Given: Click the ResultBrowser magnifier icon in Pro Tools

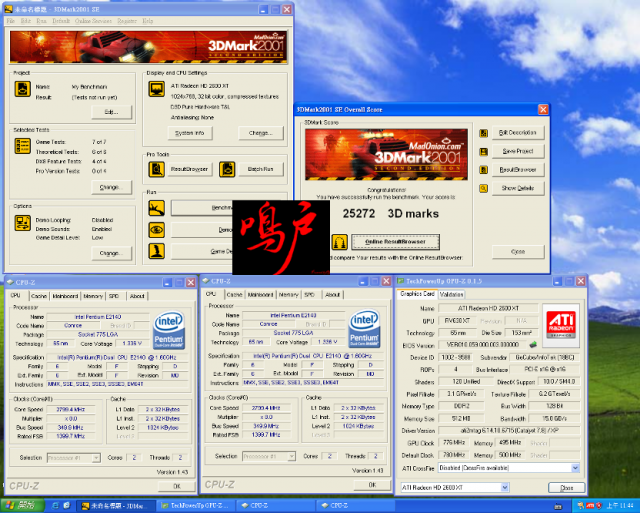Looking at the screenshot, I should click(x=157, y=169).
